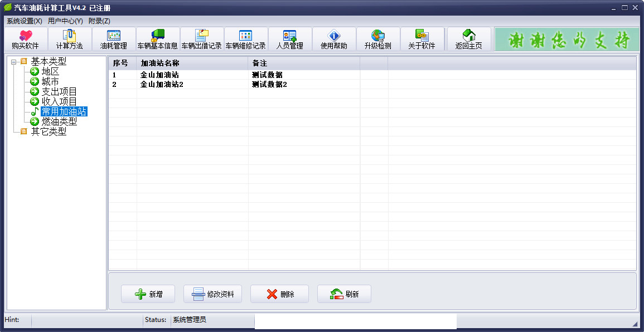The image size is (644, 332).
Task: Open the 用户中心(Y) menu
Action: 65,21
